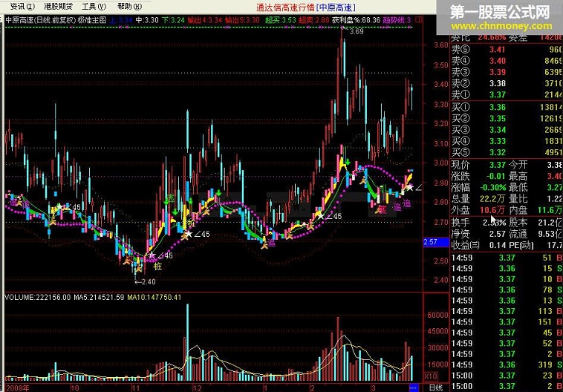This screenshot has width=563, height=392.
Task: Open the 港股期货 menu
Action: coord(58,6)
